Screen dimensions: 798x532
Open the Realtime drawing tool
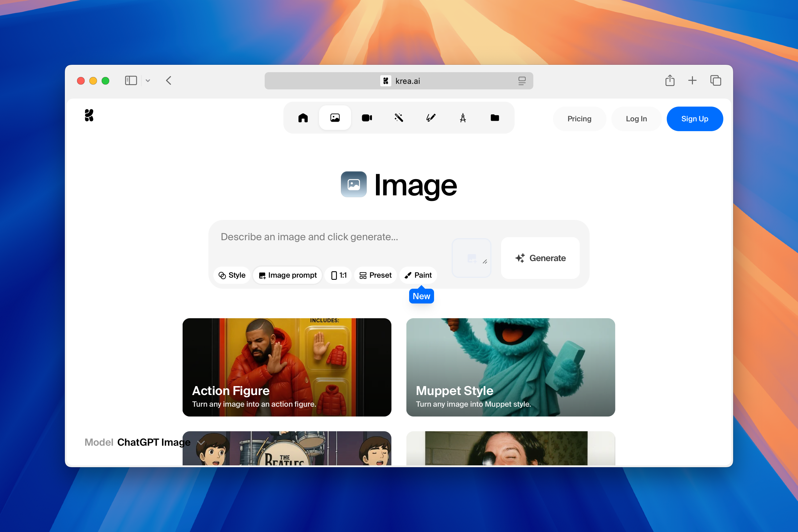point(431,118)
